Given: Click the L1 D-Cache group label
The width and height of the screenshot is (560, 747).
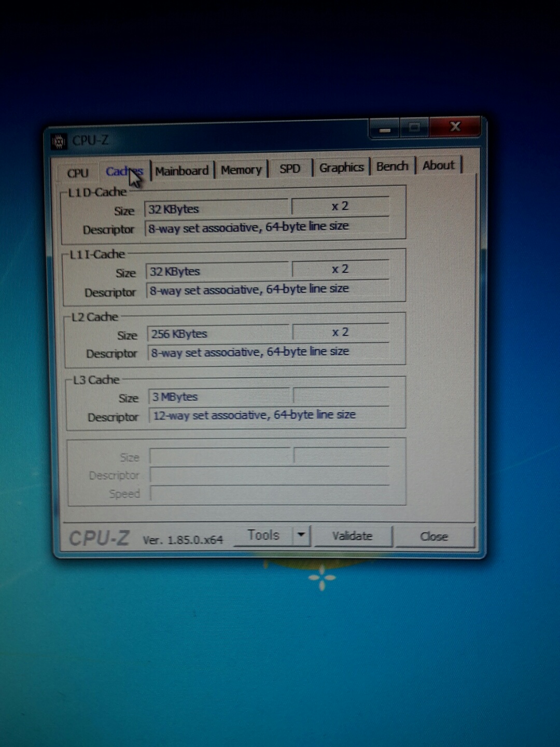Looking at the screenshot, I should click(x=97, y=192).
